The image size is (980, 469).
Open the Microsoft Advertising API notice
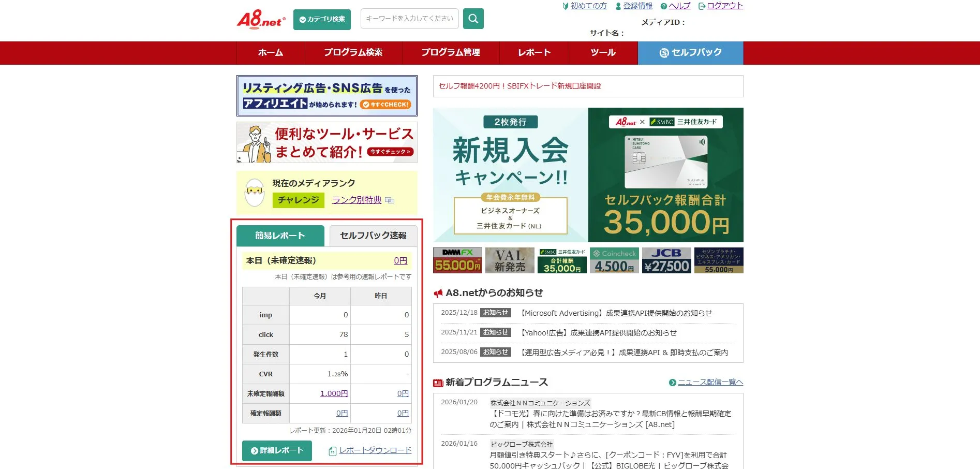pos(616,313)
